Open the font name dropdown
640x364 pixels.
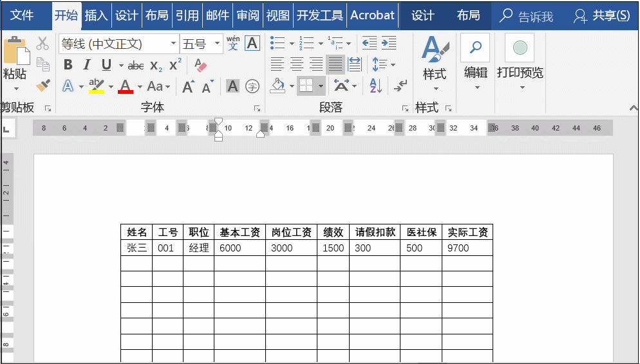tap(173, 43)
